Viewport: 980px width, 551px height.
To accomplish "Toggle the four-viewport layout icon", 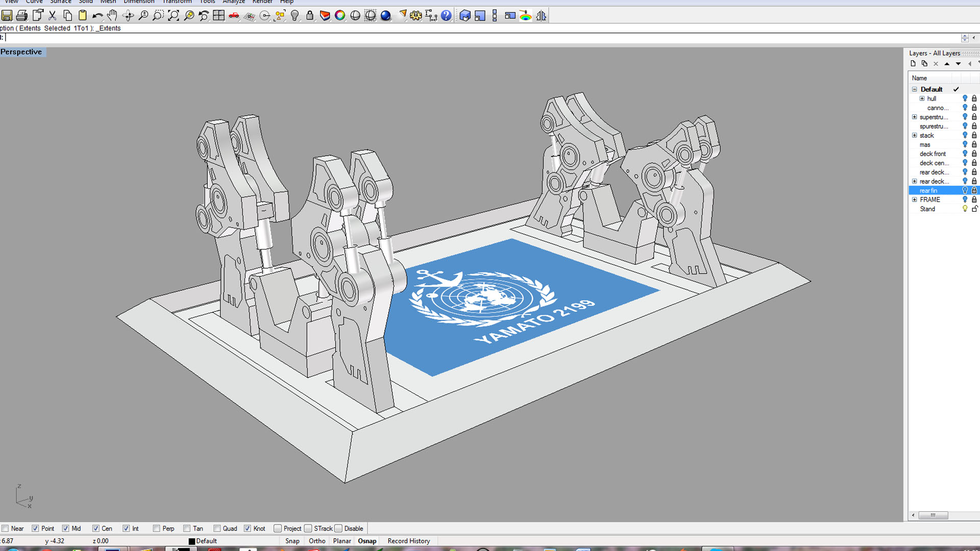I will [219, 16].
